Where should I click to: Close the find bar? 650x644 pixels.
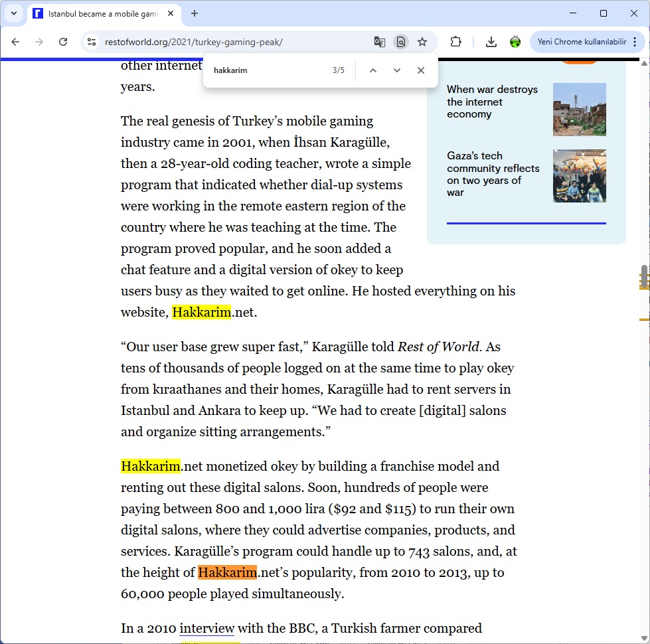pos(421,70)
